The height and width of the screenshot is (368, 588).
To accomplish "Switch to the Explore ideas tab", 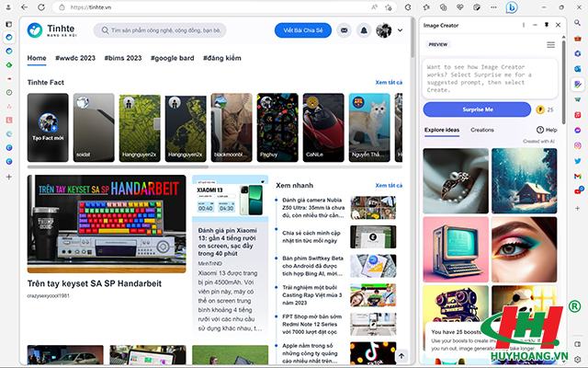I will click(x=442, y=130).
